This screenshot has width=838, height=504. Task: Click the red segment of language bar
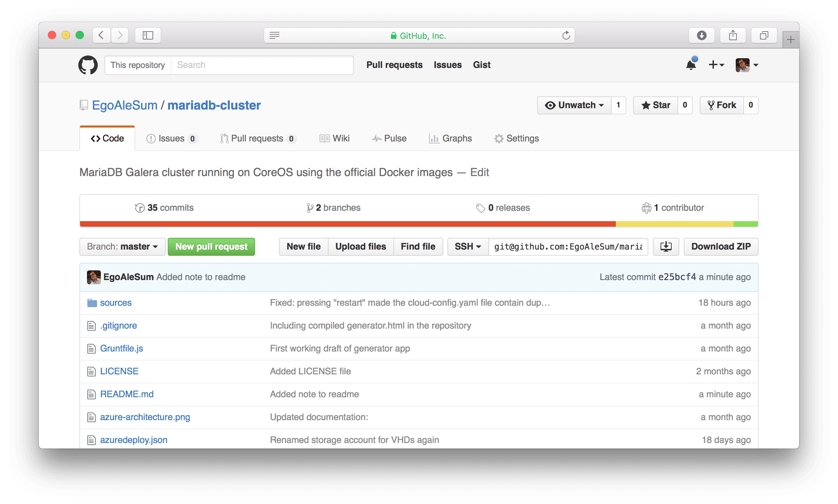click(348, 224)
